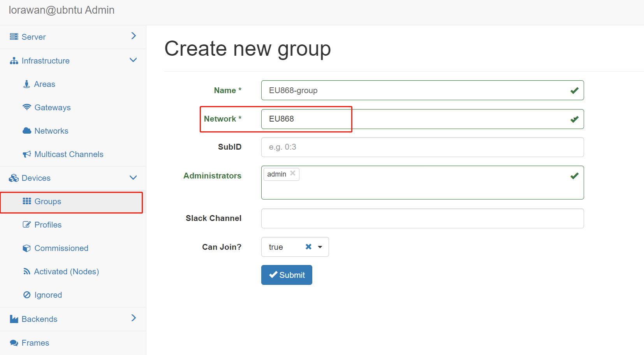This screenshot has height=355, width=644.
Task: Open the Frames menu
Action: (73, 343)
